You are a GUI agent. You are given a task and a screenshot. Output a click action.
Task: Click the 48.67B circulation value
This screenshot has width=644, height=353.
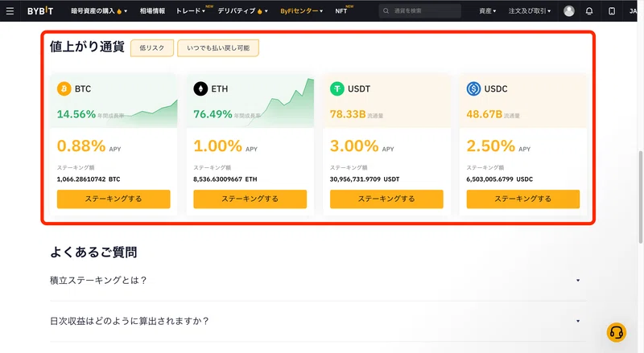click(485, 114)
